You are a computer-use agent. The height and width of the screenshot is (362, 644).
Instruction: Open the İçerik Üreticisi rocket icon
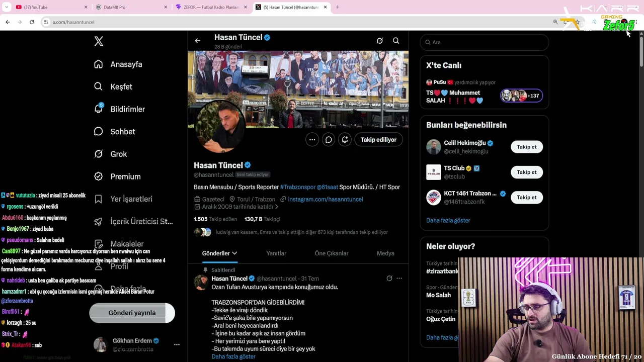pyautogui.click(x=98, y=221)
